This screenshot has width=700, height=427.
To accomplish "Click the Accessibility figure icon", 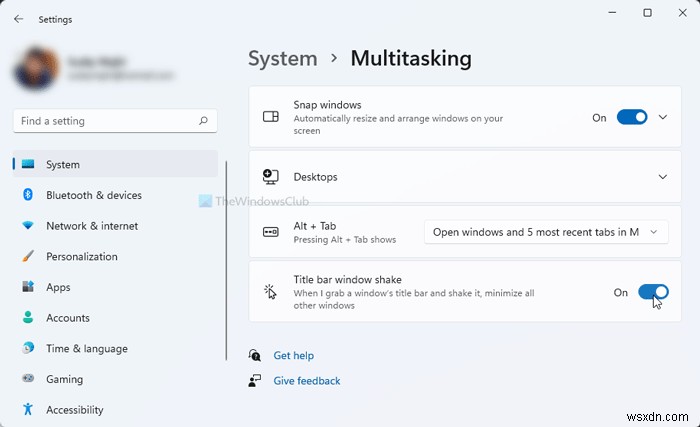I will [x=28, y=410].
